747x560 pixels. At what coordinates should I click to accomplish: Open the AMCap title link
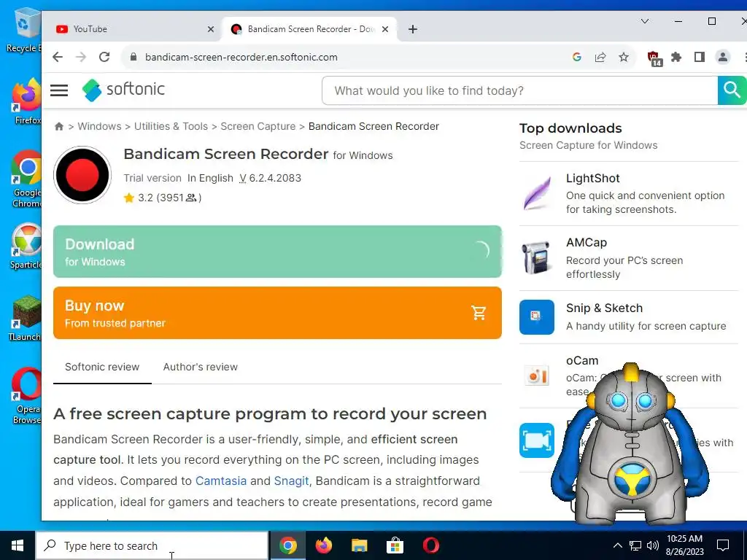click(587, 242)
